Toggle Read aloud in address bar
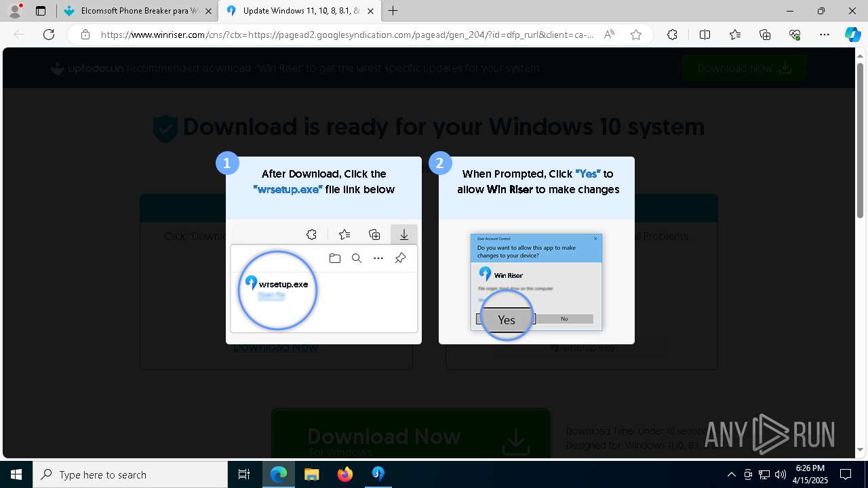The height and width of the screenshot is (488, 868). click(609, 35)
